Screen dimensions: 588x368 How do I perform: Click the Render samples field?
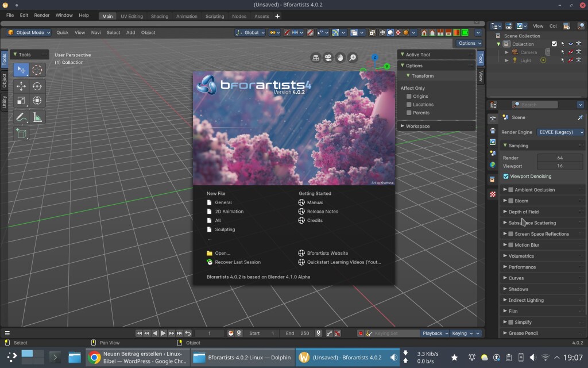[560, 158]
